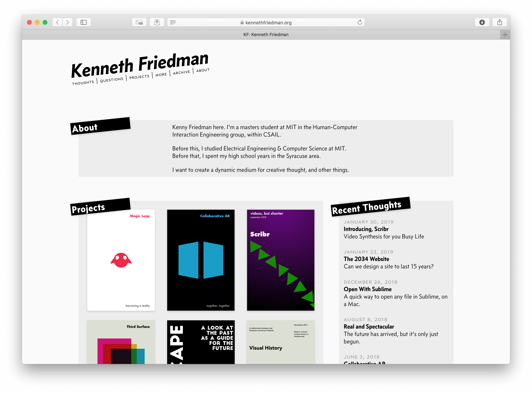The width and height of the screenshot is (532, 393).
Task: Open the 'A Look at the Past' card
Action: [201, 342]
